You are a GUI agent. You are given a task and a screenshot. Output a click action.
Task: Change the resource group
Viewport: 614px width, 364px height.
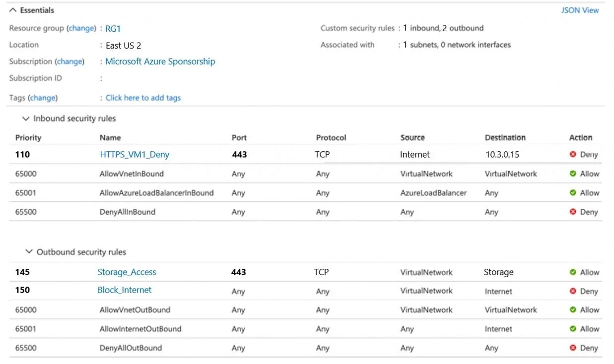click(x=81, y=28)
